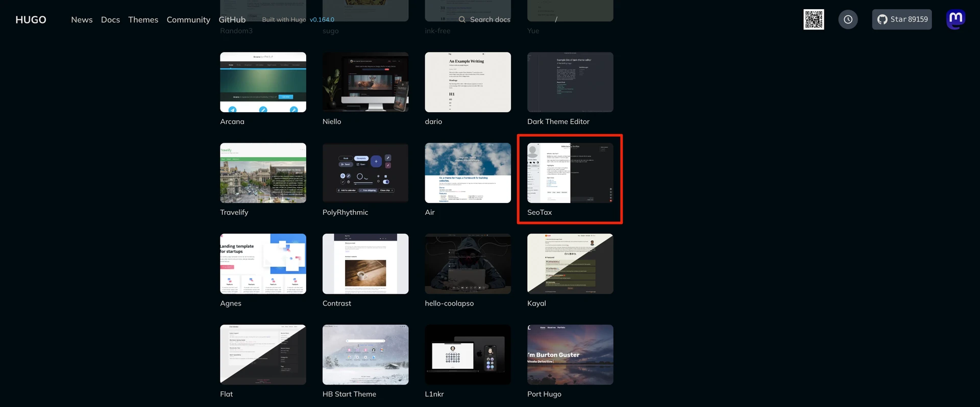
Task: Toggle the theme clock icon button
Action: coord(848,19)
